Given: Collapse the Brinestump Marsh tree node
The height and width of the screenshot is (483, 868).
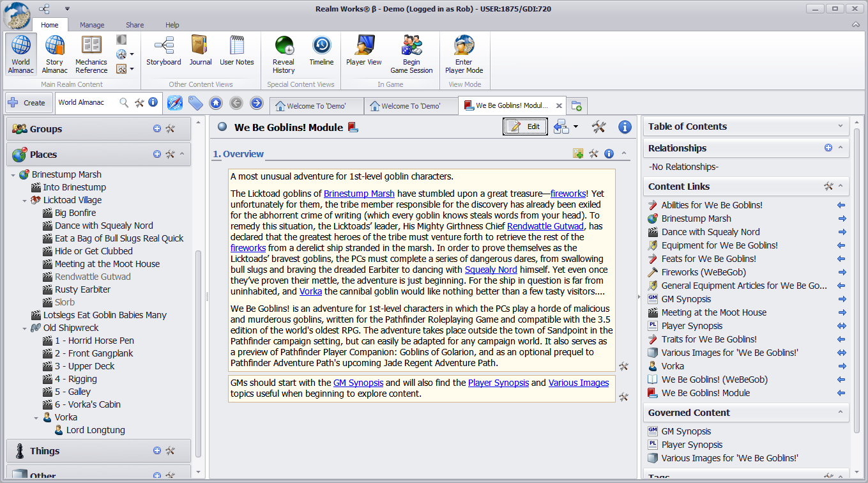Looking at the screenshot, I should tap(13, 174).
